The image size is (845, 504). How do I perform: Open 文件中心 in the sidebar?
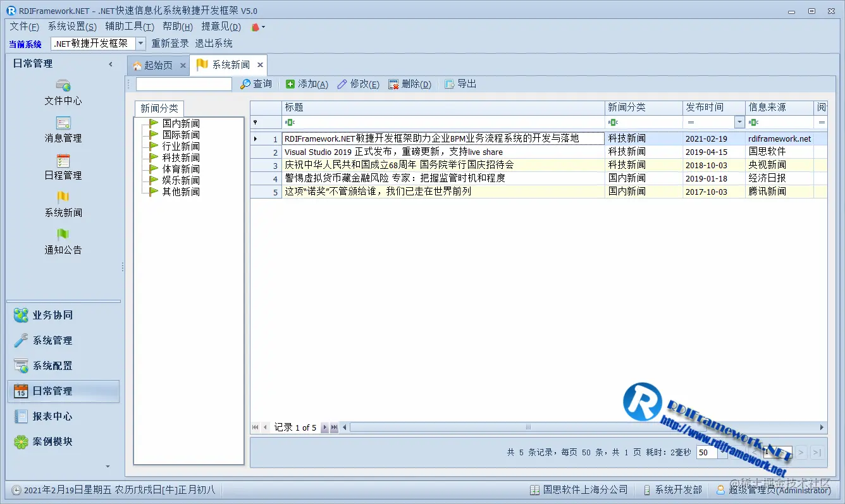[x=63, y=93]
